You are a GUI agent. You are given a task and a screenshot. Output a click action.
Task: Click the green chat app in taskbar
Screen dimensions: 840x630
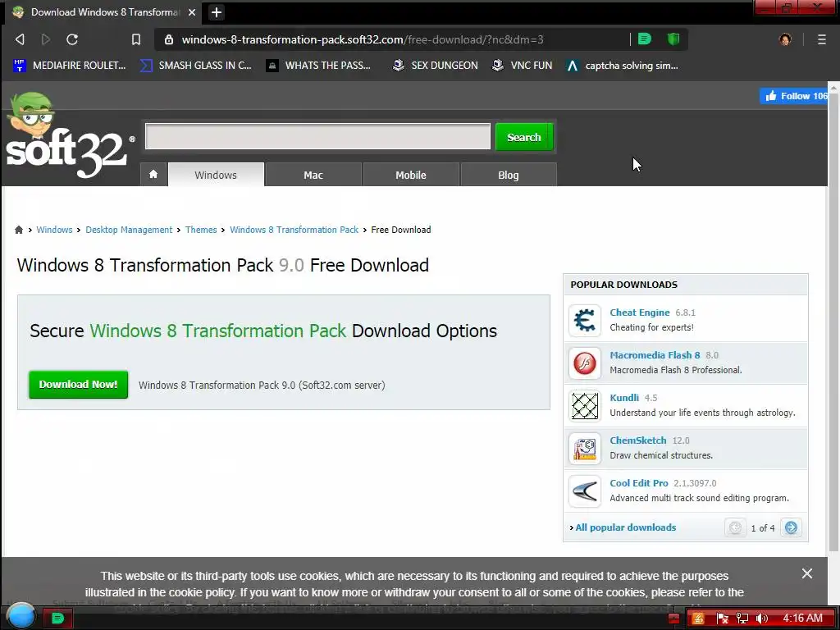pyautogui.click(x=57, y=619)
